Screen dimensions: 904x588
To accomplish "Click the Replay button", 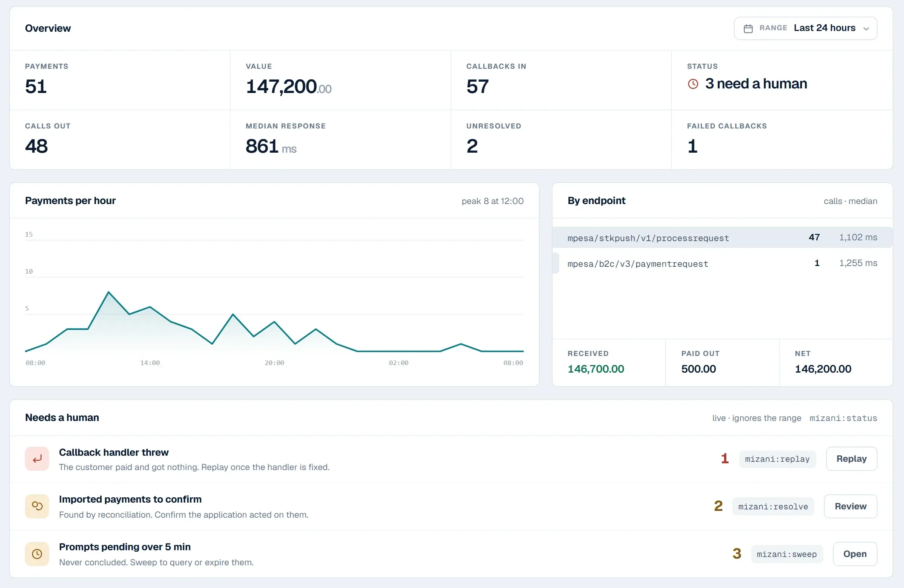I will click(851, 459).
